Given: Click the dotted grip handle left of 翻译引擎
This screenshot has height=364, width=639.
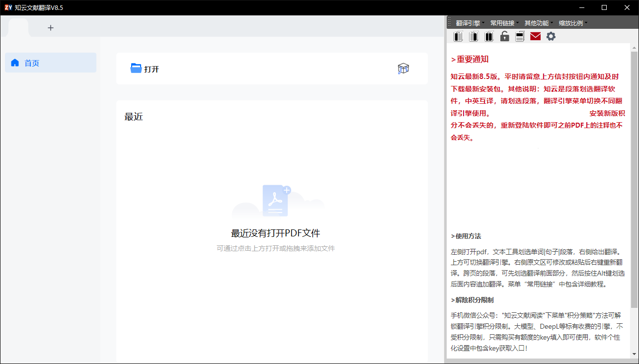Looking at the screenshot, I should (449, 23).
